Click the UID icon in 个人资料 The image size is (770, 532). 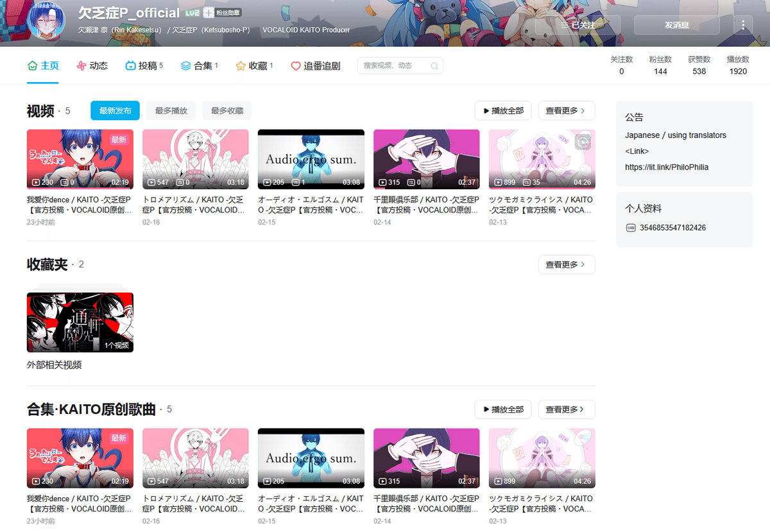click(630, 228)
